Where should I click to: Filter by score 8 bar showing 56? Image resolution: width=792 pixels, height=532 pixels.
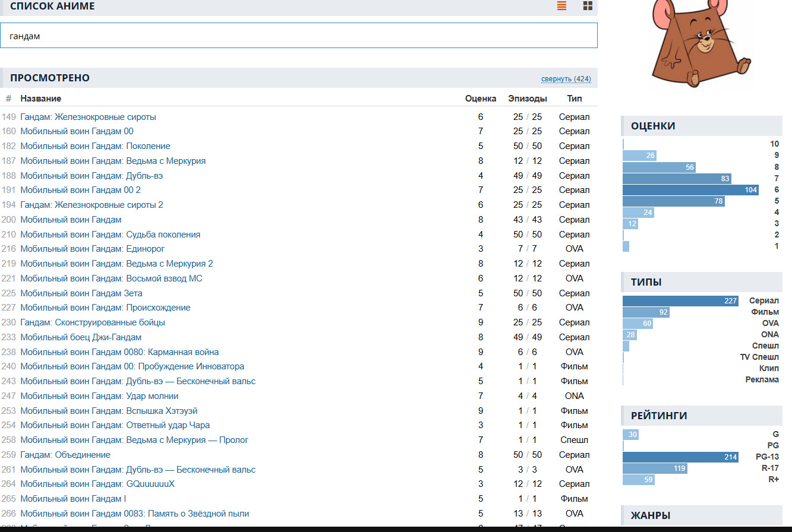pos(659,167)
